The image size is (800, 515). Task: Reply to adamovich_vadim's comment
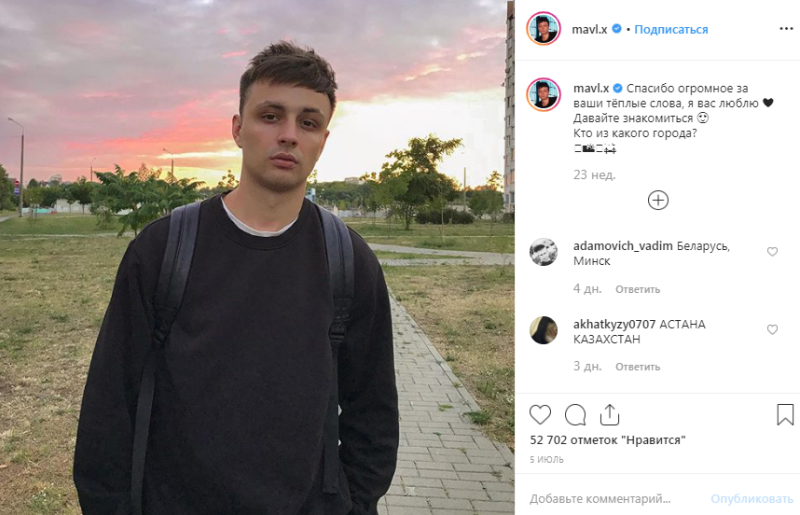coord(637,289)
